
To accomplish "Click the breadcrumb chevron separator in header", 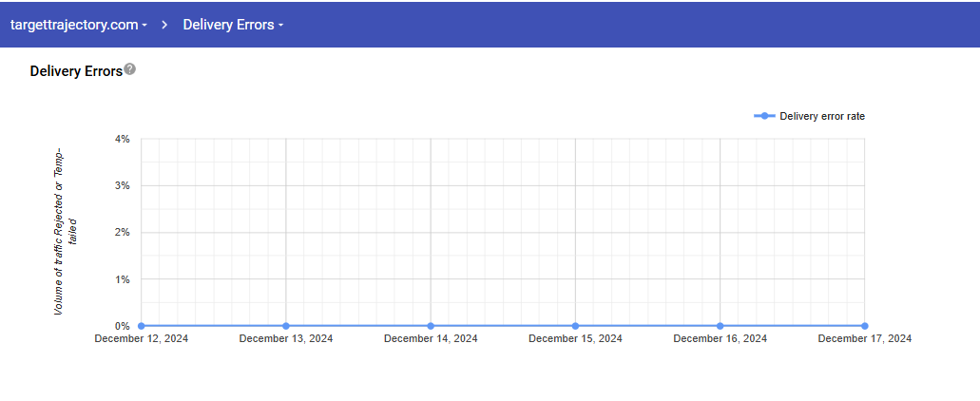I will (164, 25).
